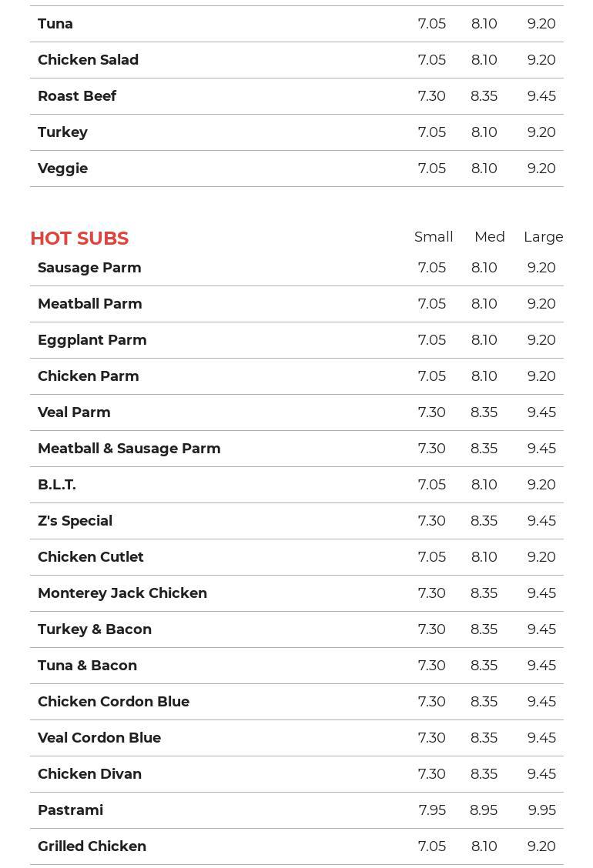
Task: Select the Pastrami large price 9.95
Action: point(541,810)
